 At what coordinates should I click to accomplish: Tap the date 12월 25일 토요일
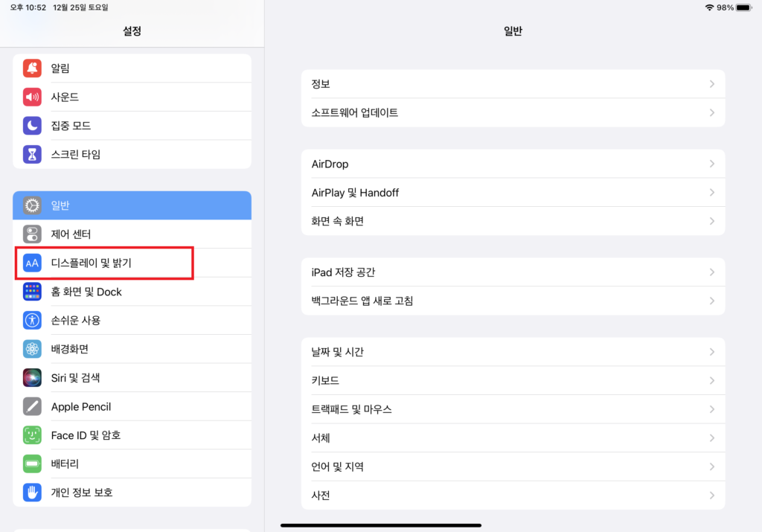(80, 7)
